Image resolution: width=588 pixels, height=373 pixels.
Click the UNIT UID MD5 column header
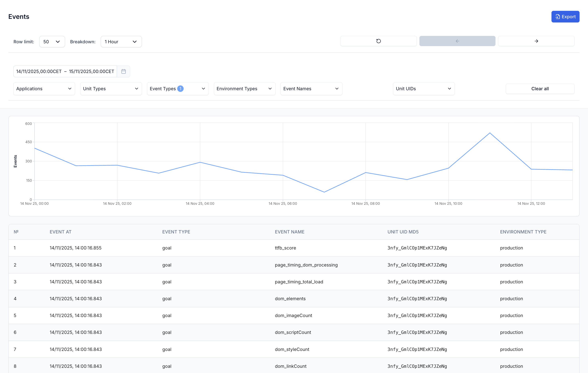403,232
